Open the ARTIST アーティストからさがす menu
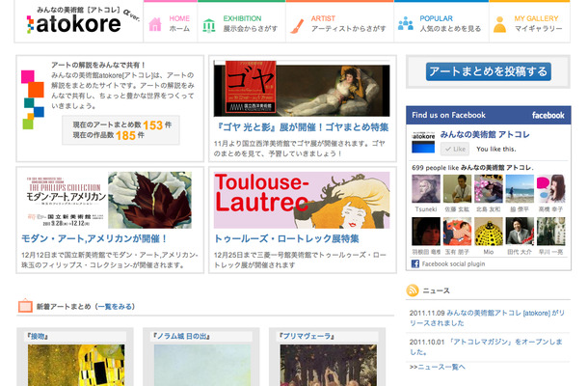The image size is (588, 386). 339,22
